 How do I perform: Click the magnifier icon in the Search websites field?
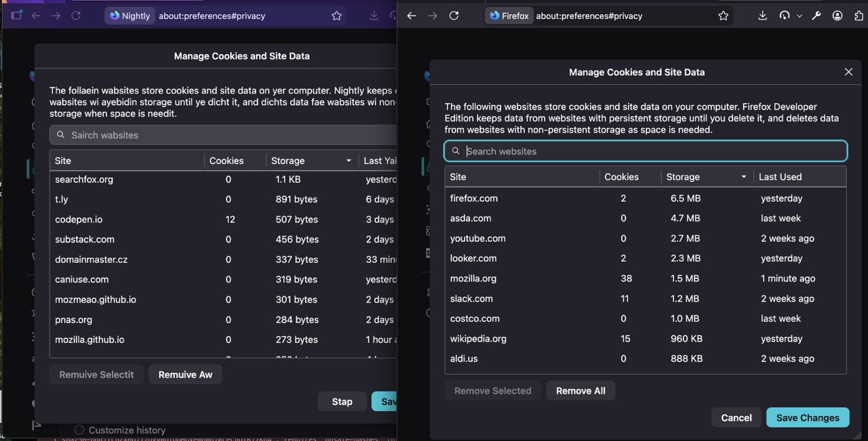[x=456, y=151]
